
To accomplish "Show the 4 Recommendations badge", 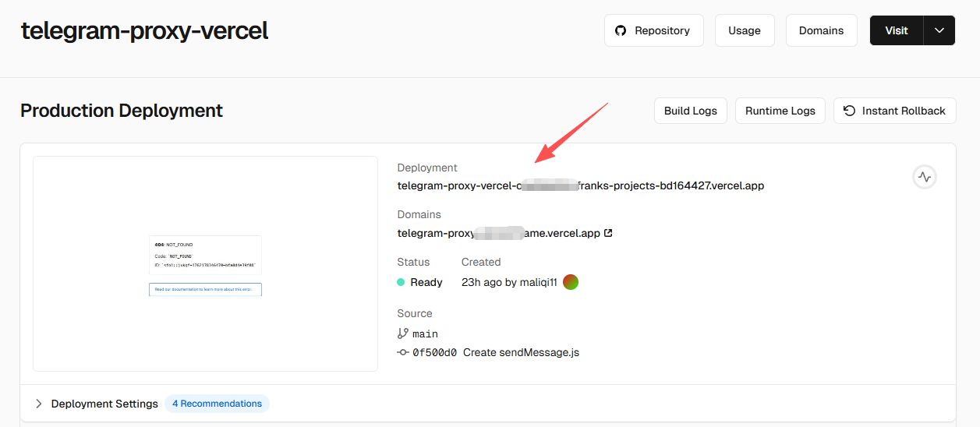I will [x=217, y=404].
